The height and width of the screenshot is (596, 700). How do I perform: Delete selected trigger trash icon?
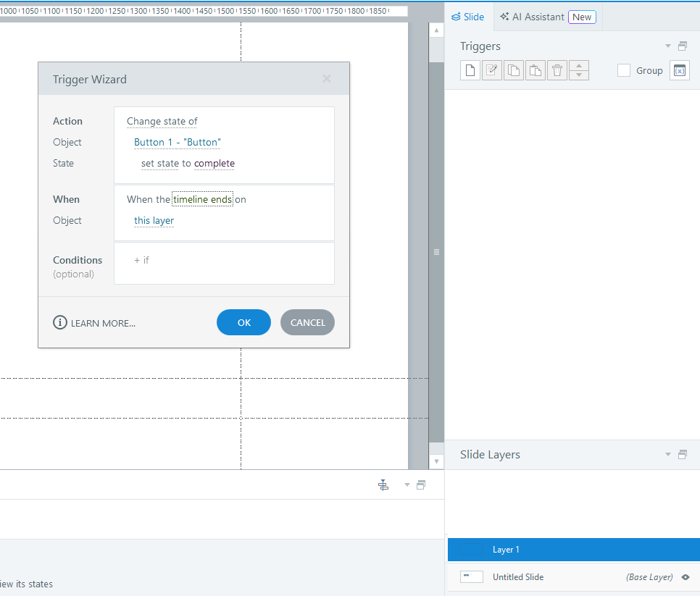pos(557,70)
